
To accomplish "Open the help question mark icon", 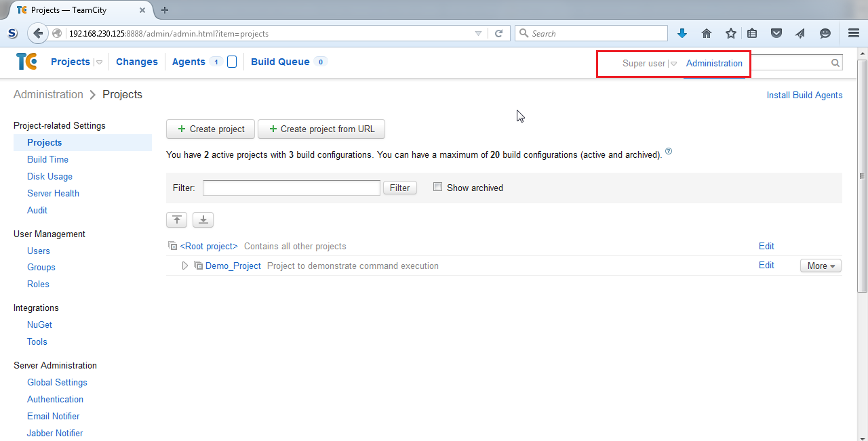I will [x=669, y=151].
